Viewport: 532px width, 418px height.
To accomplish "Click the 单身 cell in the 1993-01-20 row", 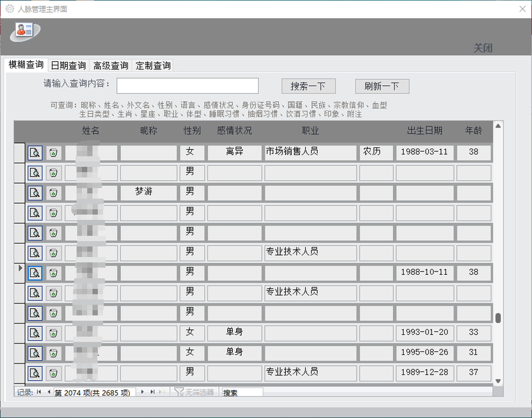I will point(235,333).
